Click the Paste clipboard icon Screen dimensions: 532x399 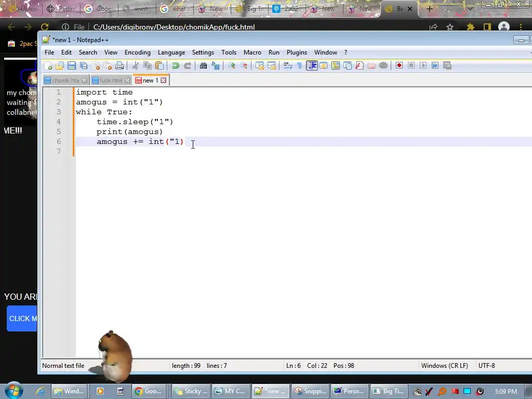159,65
